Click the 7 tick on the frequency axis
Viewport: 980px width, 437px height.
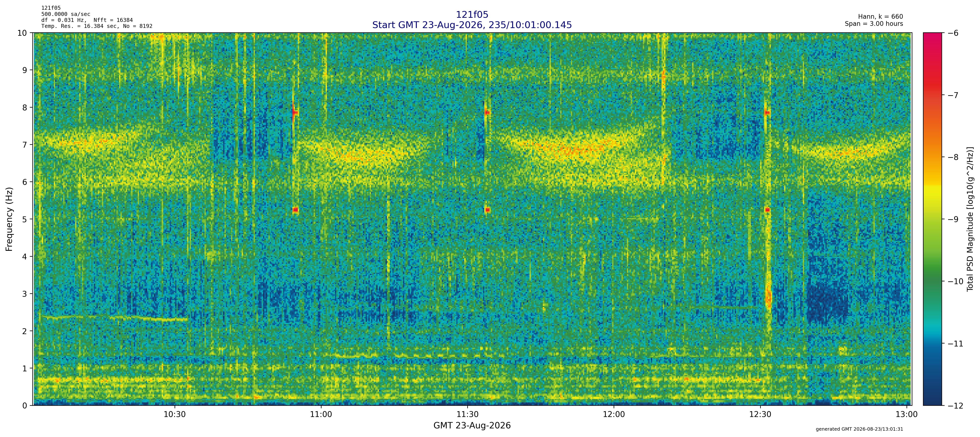coord(25,145)
